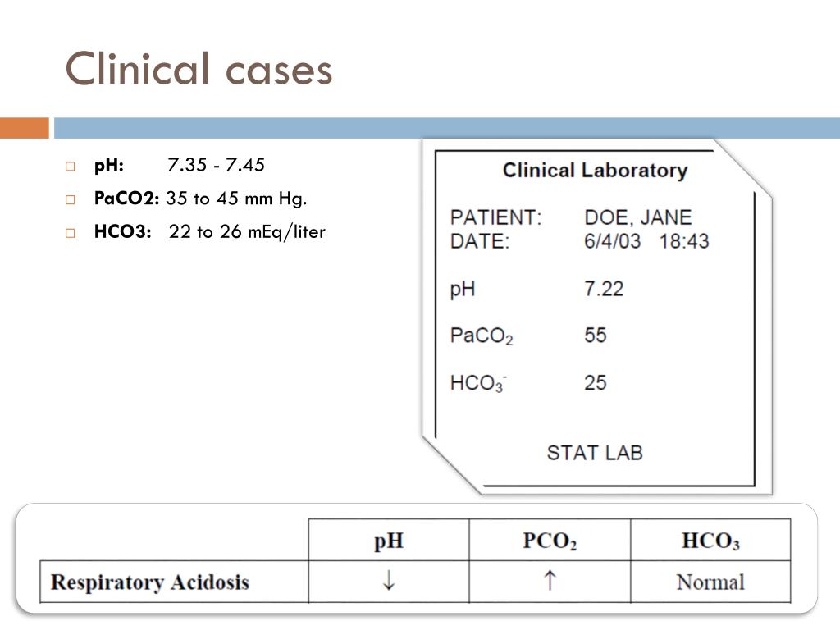Select the pH result 7.22
This screenshot has width=840, height=630.
[604, 290]
